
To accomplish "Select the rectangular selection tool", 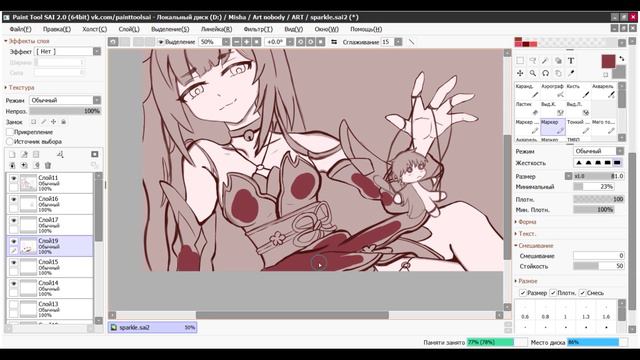I will click(520, 61).
